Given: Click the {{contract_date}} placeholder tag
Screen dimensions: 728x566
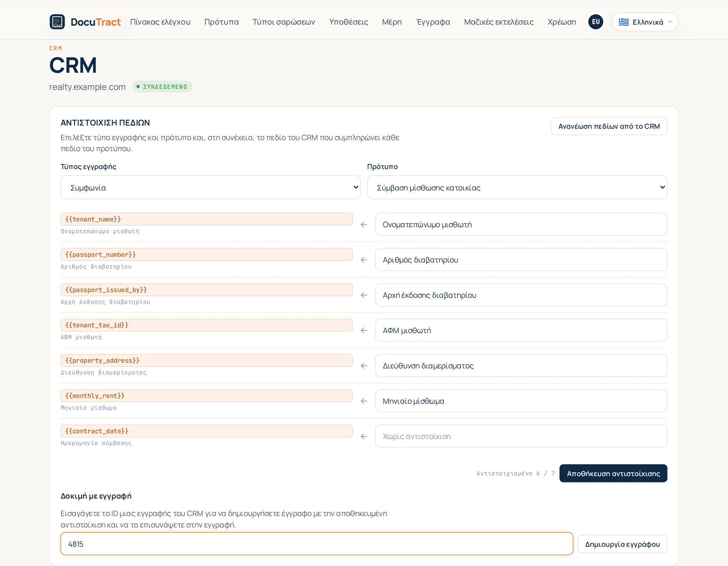Looking at the screenshot, I should (206, 431).
